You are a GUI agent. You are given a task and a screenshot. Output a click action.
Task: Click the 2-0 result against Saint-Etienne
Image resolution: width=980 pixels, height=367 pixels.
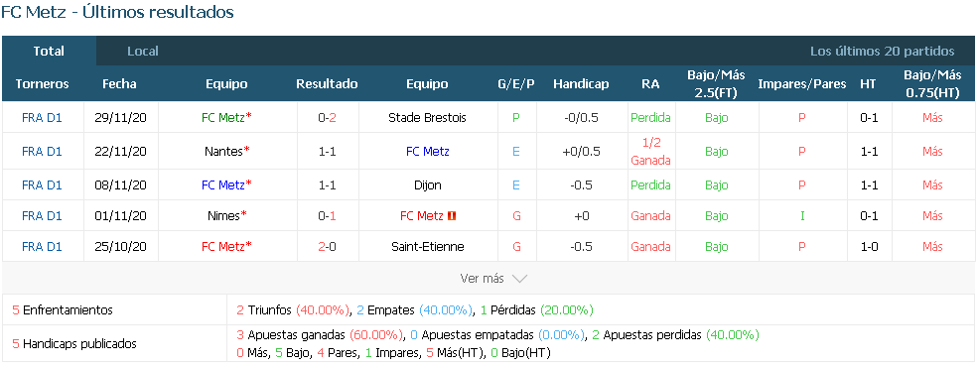click(x=327, y=247)
